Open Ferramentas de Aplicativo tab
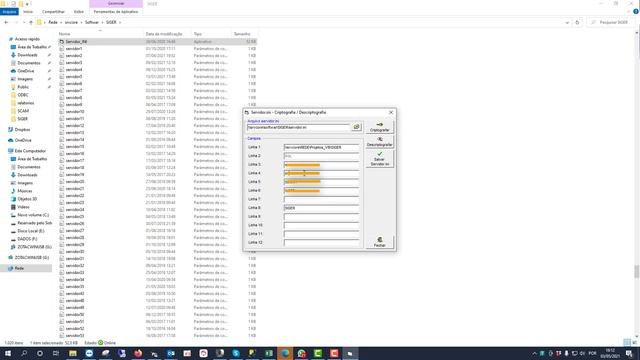Screen dimensions: 640x360 [x=116, y=12]
